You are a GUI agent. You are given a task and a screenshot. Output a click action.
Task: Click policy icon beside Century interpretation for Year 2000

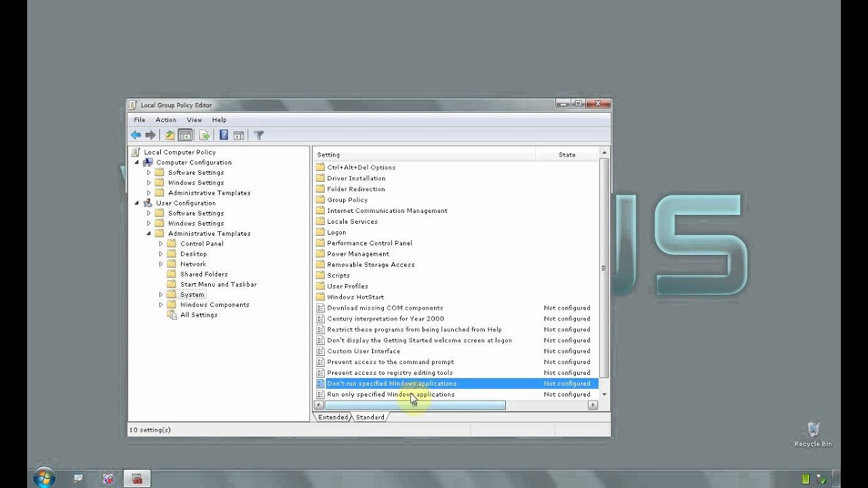tap(321, 319)
